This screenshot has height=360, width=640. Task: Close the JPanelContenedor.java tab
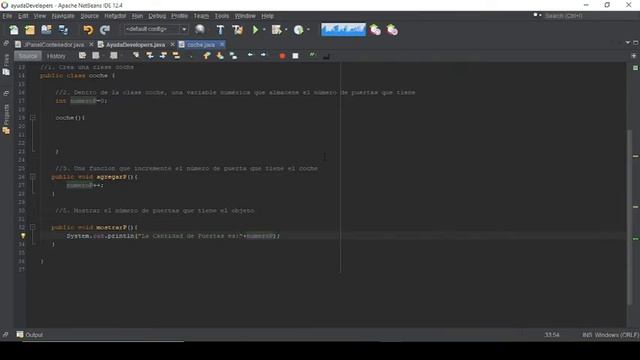pos(91,44)
